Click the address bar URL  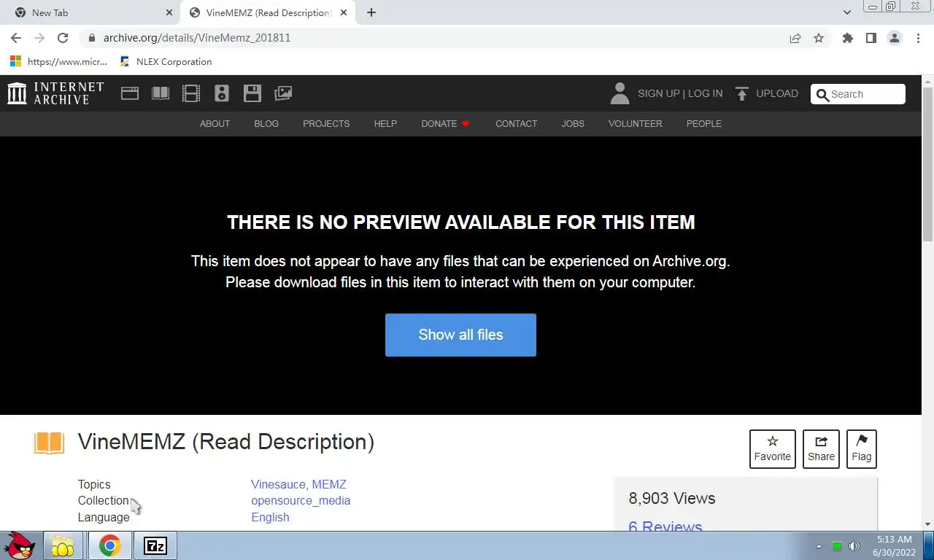pos(197,38)
